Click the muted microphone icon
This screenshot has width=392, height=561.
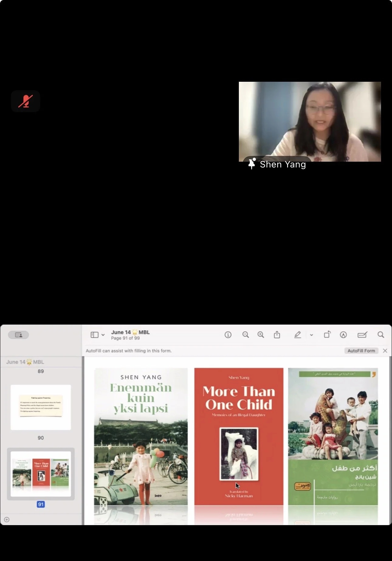26,101
